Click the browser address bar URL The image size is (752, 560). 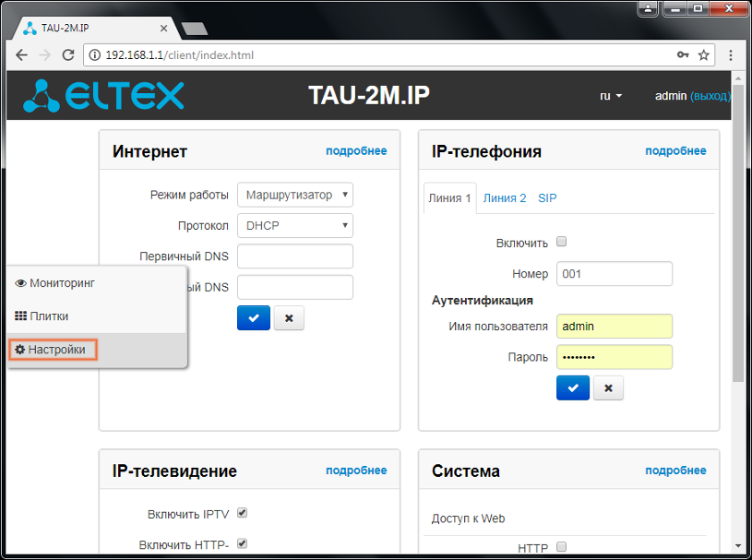point(180,55)
